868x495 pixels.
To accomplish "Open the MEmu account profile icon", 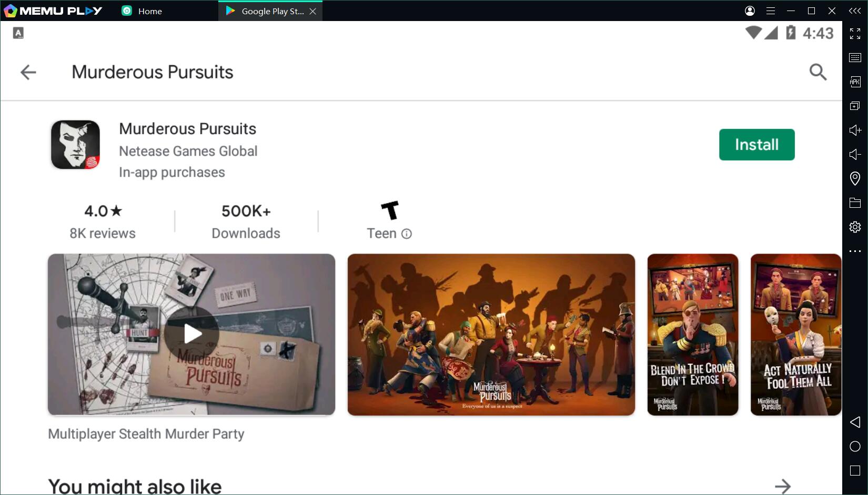I will tap(750, 11).
